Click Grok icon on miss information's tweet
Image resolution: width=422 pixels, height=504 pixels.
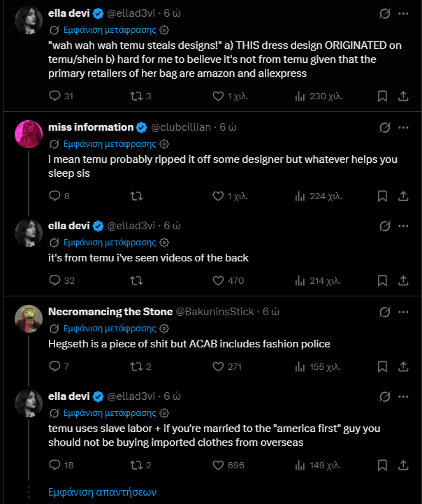[x=384, y=127]
